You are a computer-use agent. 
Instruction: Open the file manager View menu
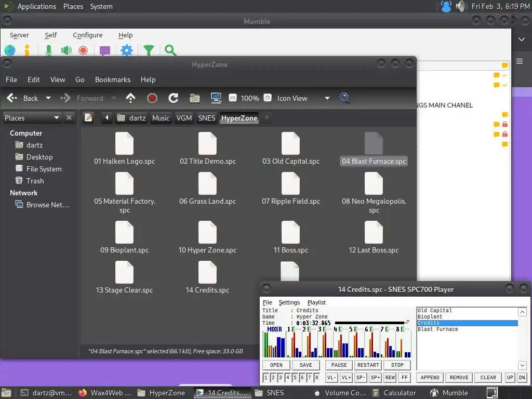coord(58,79)
